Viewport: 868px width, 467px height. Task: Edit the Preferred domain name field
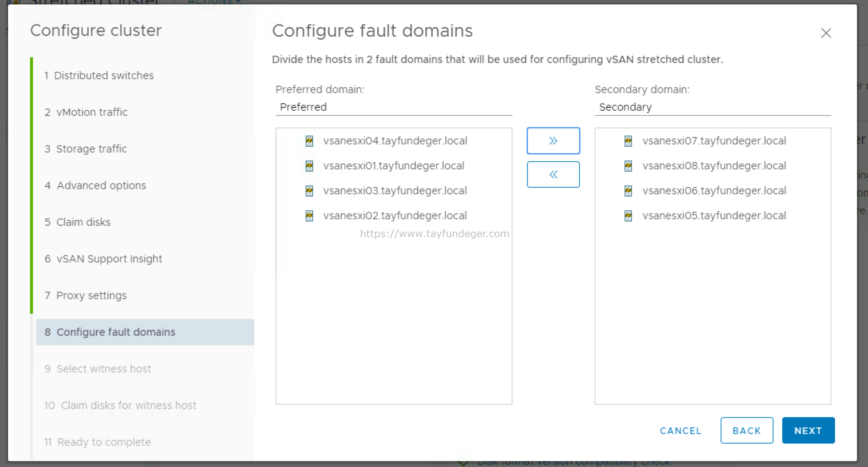pos(394,107)
